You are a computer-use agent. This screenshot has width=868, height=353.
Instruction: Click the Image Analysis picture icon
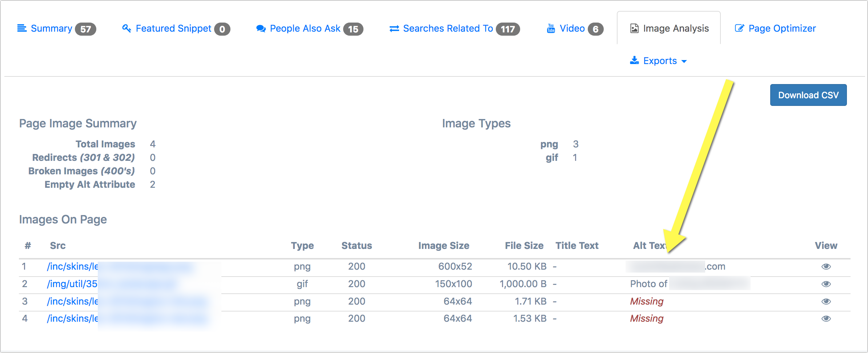(634, 28)
